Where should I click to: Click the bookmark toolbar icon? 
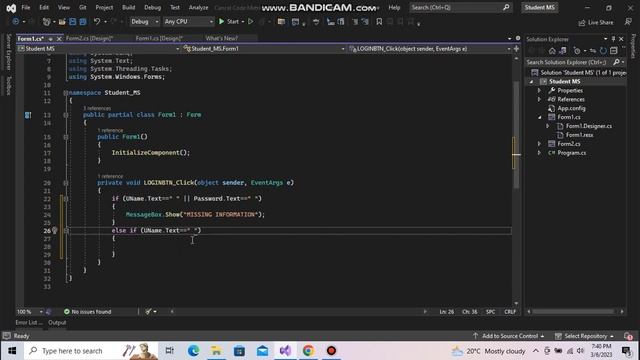379,22
